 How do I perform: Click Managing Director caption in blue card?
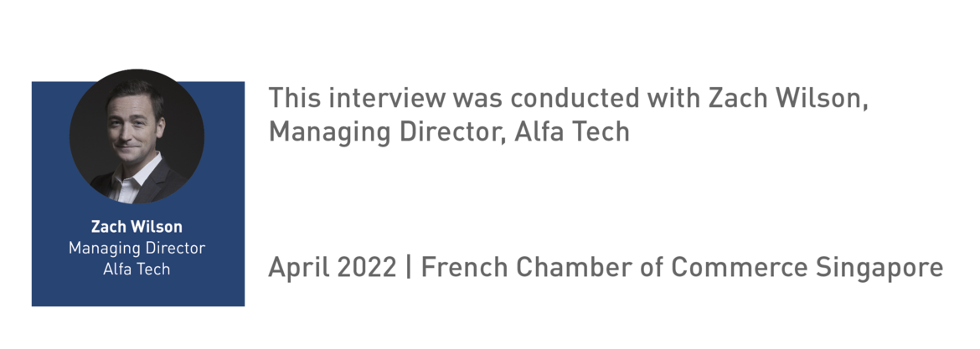pos(137,248)
